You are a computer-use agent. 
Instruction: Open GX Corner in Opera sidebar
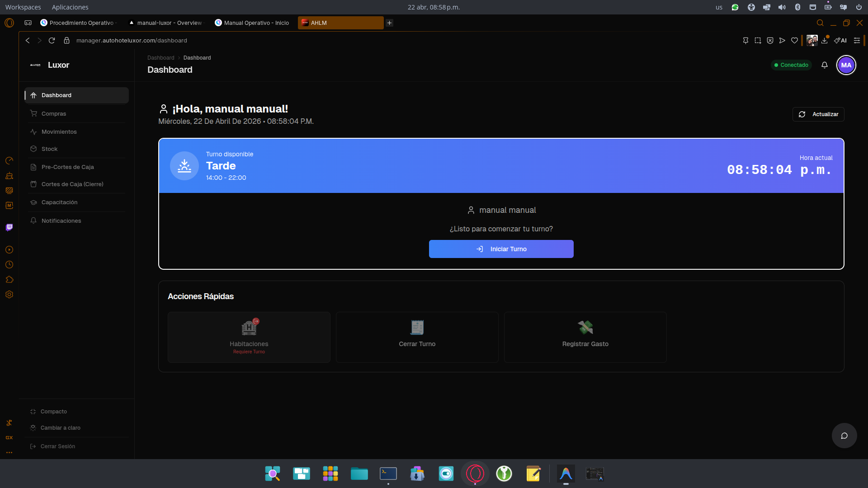pos(9,437)
